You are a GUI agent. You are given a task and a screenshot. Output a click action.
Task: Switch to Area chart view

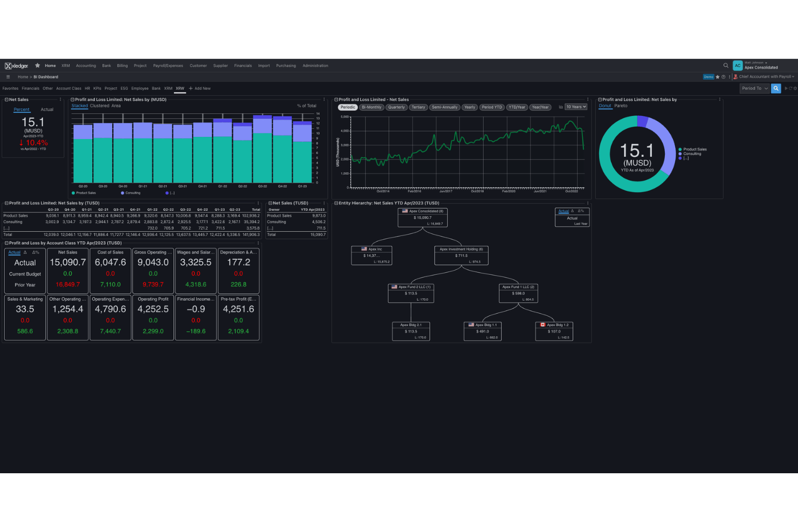pos(116,106)
